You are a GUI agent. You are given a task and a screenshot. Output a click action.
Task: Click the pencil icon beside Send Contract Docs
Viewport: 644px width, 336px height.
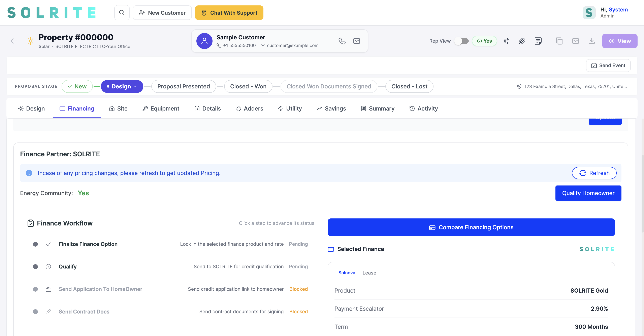[49, 311]
